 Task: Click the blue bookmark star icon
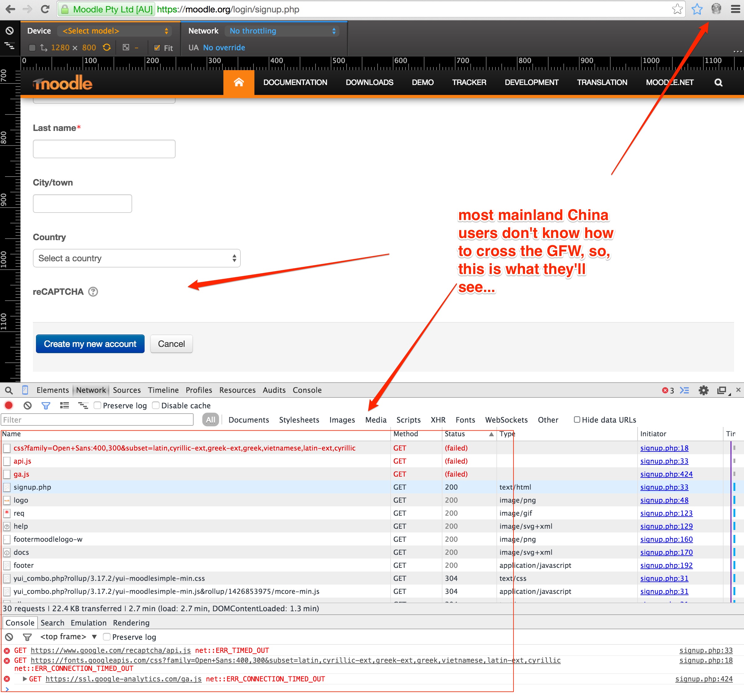pyautogui.click(x=697, y=9)
